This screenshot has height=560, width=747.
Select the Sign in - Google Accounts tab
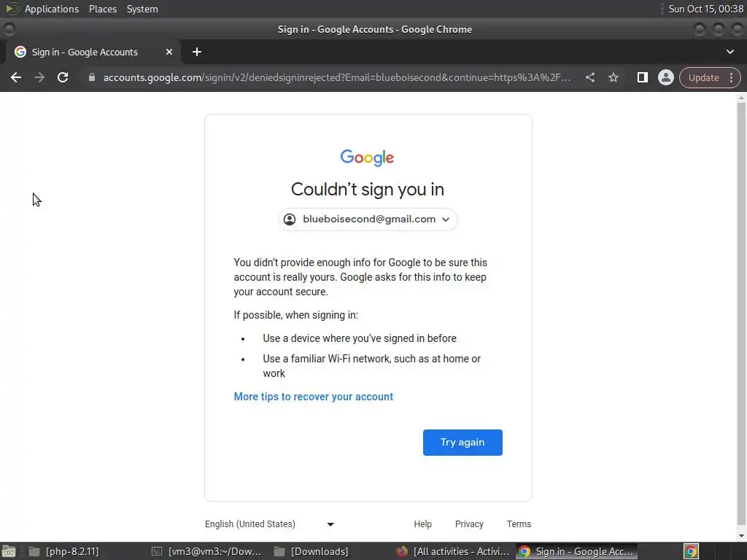pyautogui.click(x=93, y=52)
